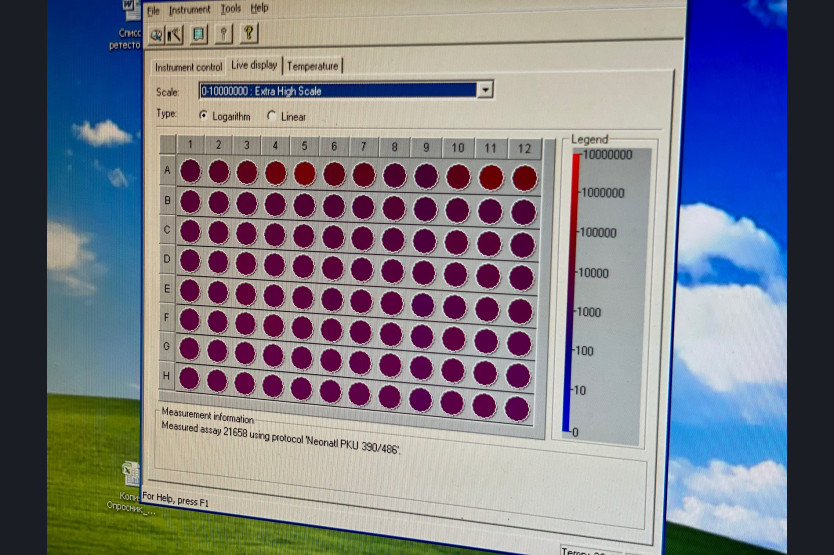Click plate column header 6
This screenshot has height=555, width=834.
coord(334,146)
